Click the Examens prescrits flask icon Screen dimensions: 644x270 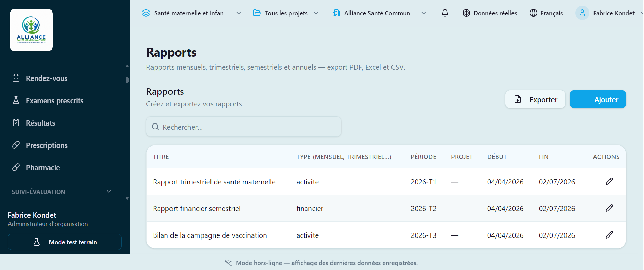[x=16, y=100]
